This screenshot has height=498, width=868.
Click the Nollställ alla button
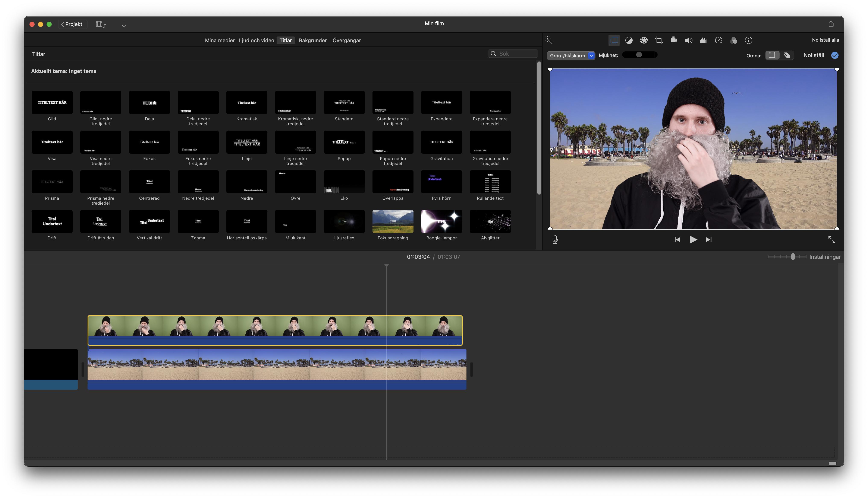click(825, 40)
